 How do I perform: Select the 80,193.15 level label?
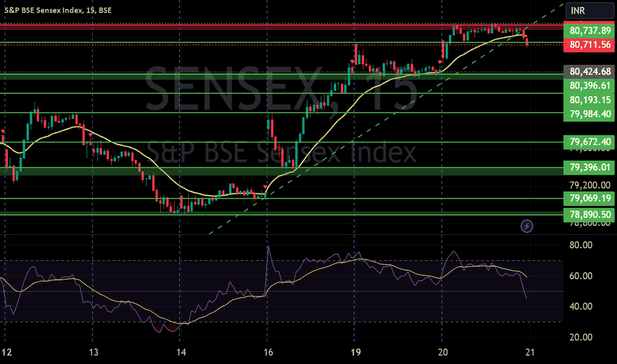pos(589,99)
